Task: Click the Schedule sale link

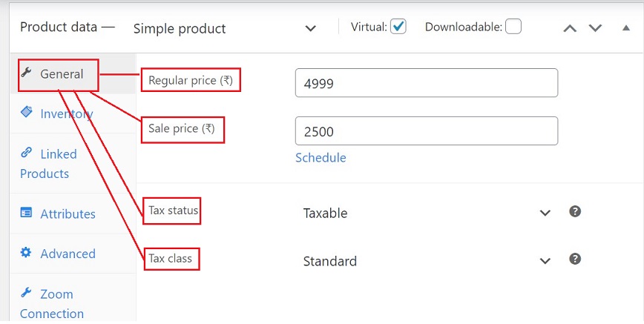Action: coord(321,157)
